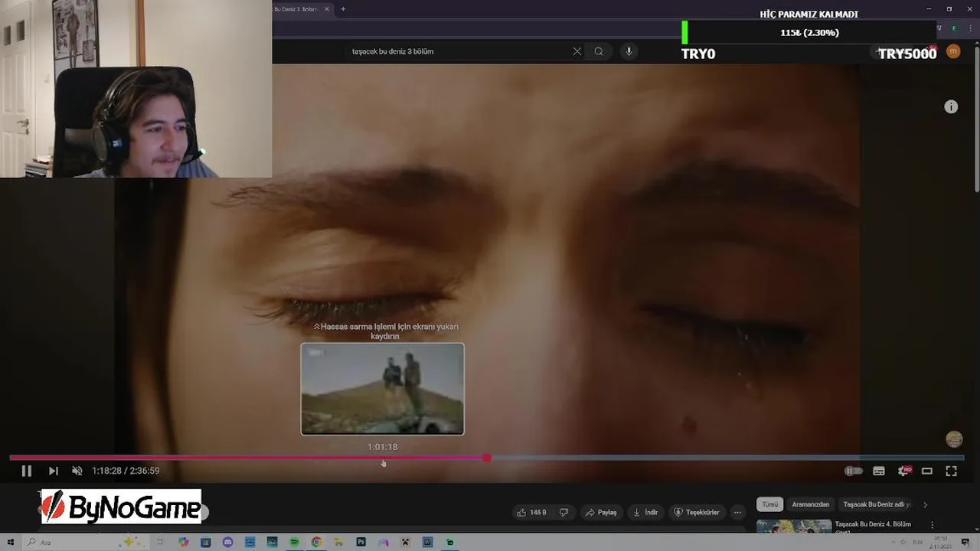Start voice search with microphone
Viewport: 980px width, 551px height.
pyautogui.click(x=629, y=51)
